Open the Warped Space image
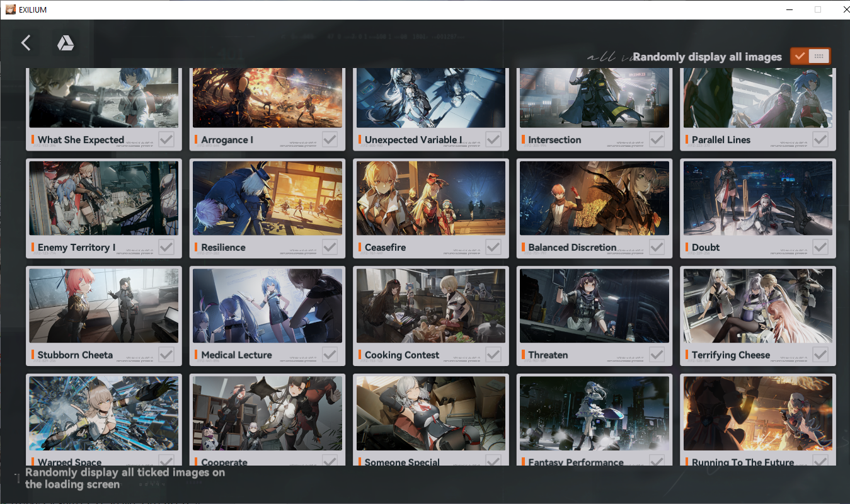Image resolution: width=850 pixels, height=504 pixels. [x=104, y=414]
